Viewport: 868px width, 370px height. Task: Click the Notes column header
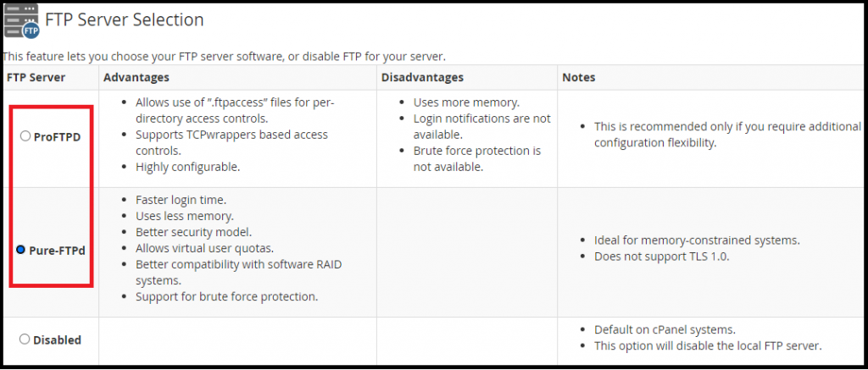(x=578, y=77)
